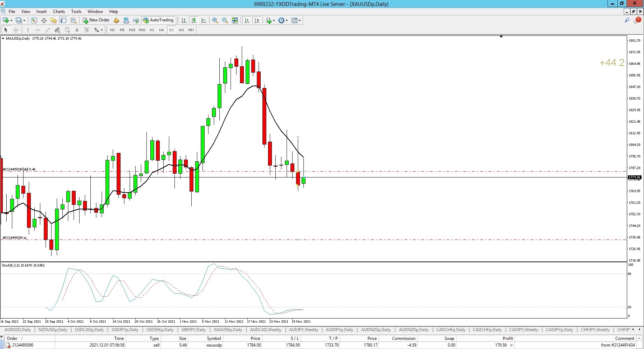The height and width of the screenshot is (349, 644).
Task: Switch to M15 timeframe
Action: pyautogui.click(x=132, y=30)
